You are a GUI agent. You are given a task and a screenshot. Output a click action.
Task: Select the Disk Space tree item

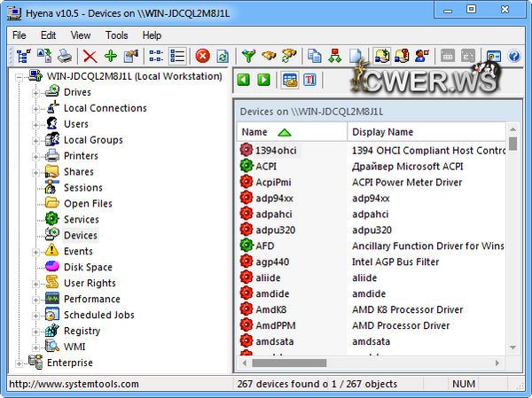tap(88, 267)
